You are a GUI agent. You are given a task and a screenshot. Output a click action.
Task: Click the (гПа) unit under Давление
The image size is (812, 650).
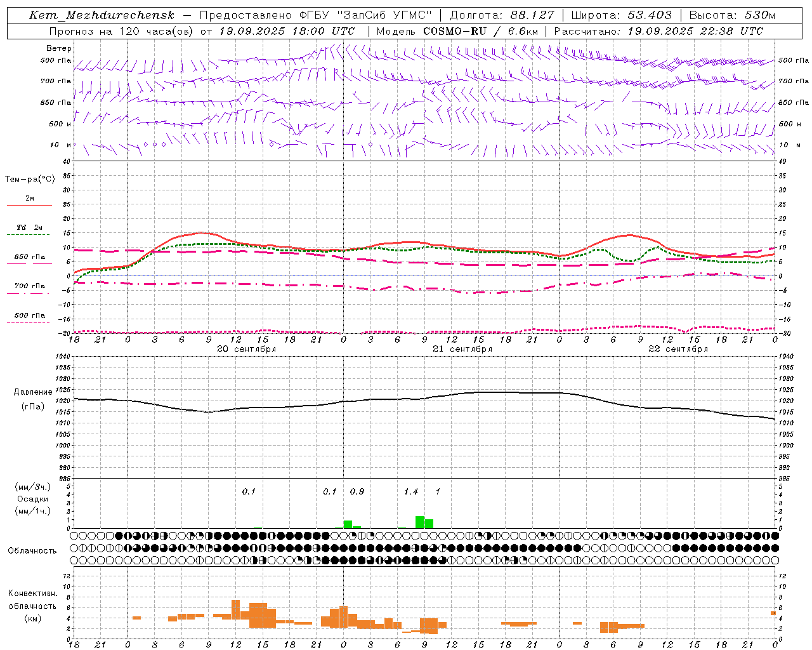click(33, 407)
